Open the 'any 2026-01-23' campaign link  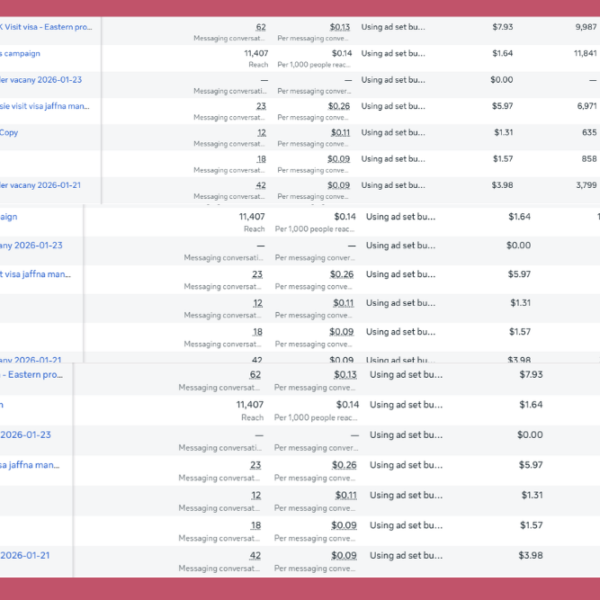(31, 245)
